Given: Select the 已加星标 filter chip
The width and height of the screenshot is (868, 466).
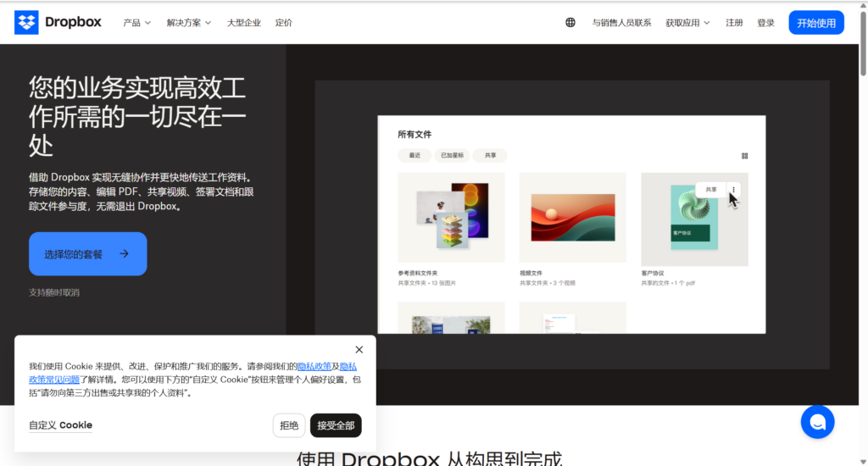Looking at the screenshot, I should (x=449, y=156).
